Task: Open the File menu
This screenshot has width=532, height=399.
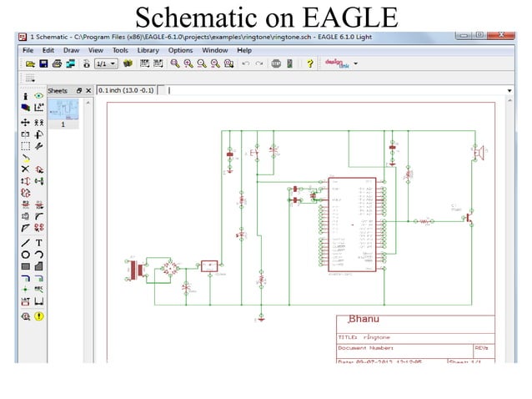Action: pyautogui.click(x=28, y=50)
